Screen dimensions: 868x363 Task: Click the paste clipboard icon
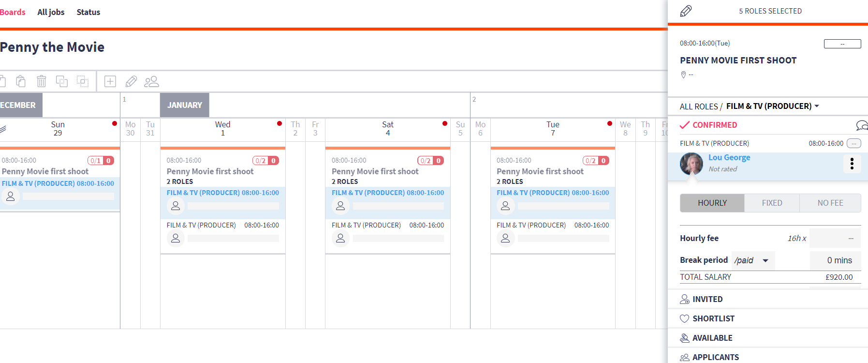pos(21,81)
